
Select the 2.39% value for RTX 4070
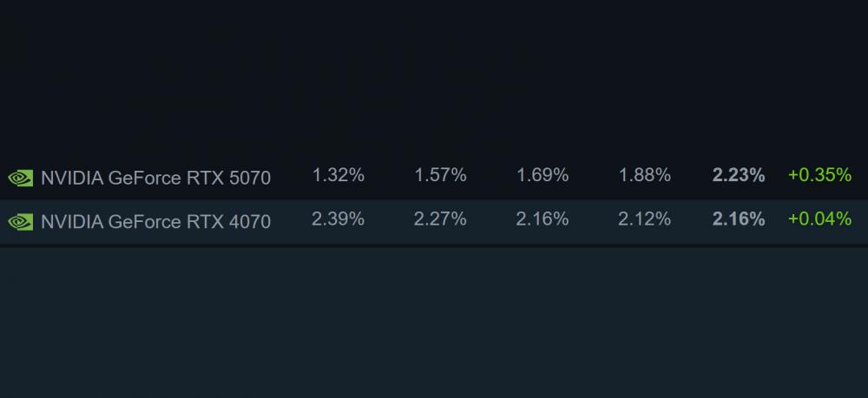coord(338,219)
